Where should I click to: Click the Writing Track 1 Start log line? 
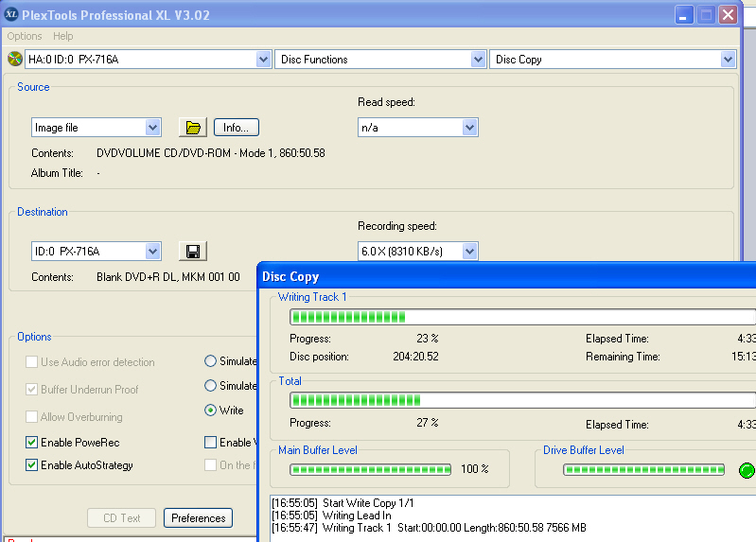430,528
